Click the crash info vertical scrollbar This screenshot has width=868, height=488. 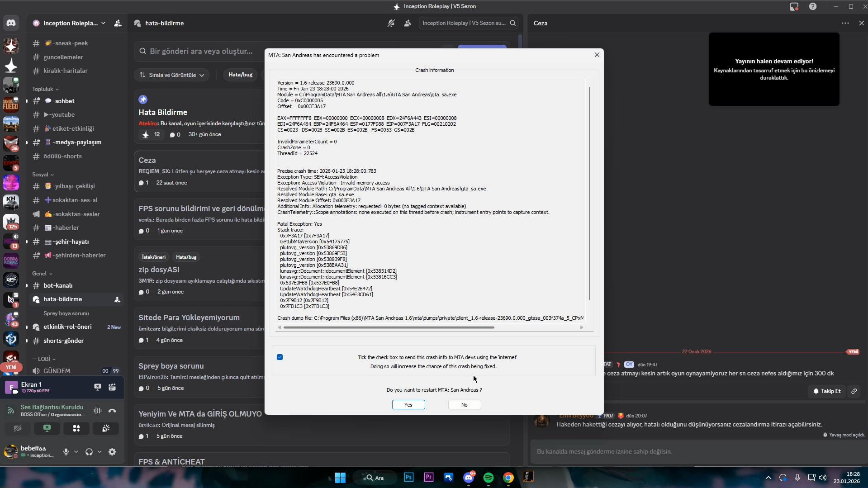pos(589,194)
